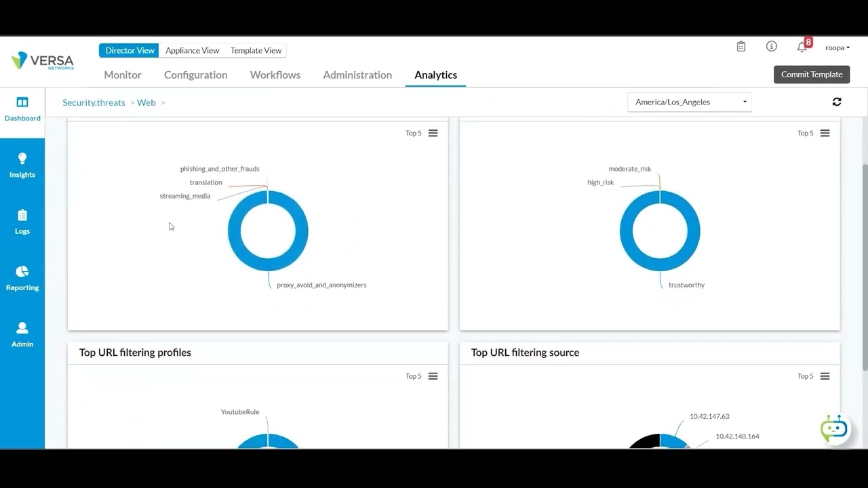Screen dimensions: 868x488
Task: Open hamburger menu of proxy_avoid_and_anonymizers chart
Action: 433,133
